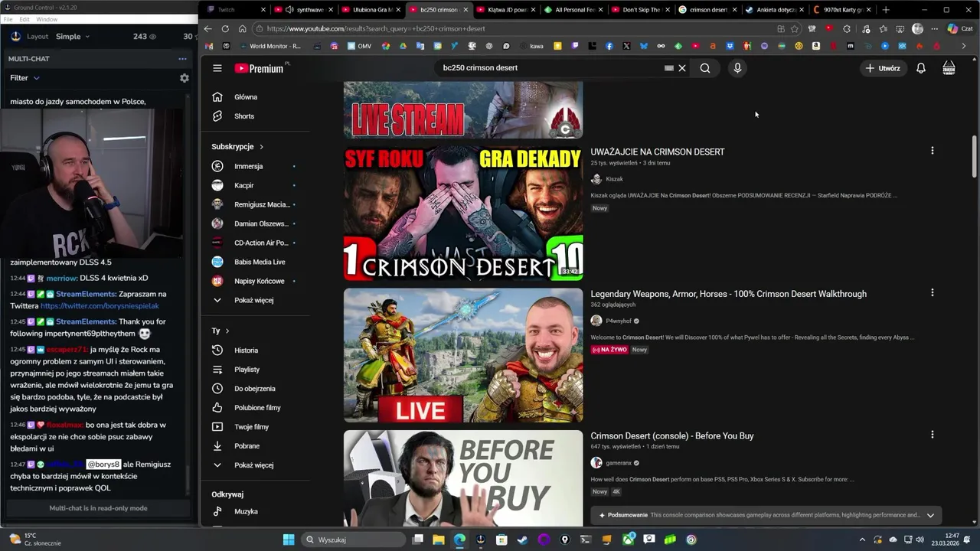Open Napisy Końcowe subscription channel

pyautogui.click(x=259, y=281)
